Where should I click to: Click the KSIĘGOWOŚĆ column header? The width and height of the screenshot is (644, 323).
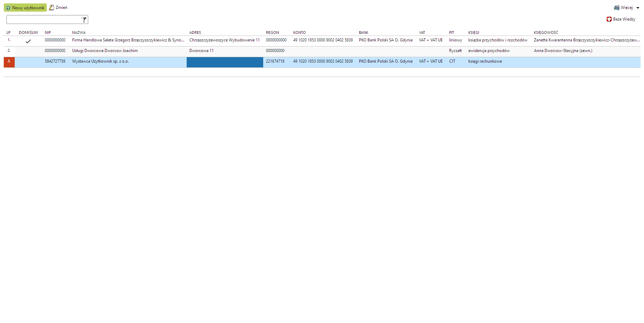[x=546, y=33]
